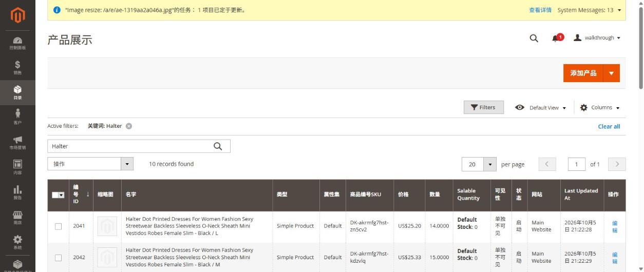Click the 10 records found text
The width and height of the screenshot is (644, 272).
pos(171,164)
